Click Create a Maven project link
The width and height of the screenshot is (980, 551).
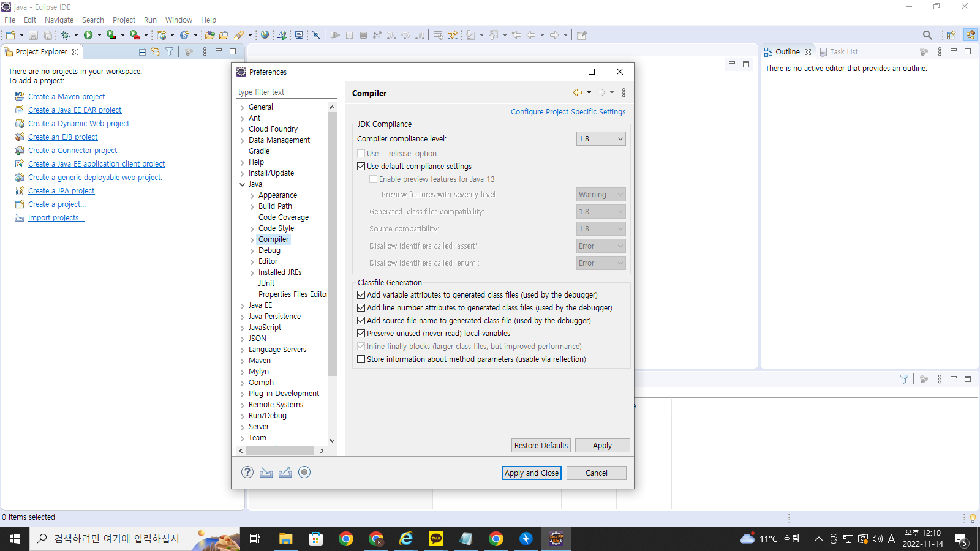[x=66, y=97]
